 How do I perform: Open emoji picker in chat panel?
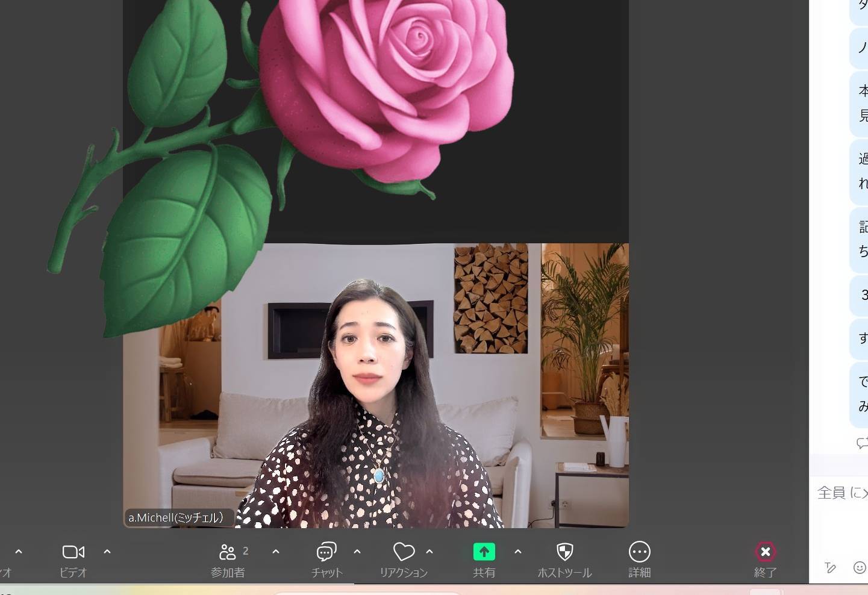pyautogui.click(x=860, y=567)
